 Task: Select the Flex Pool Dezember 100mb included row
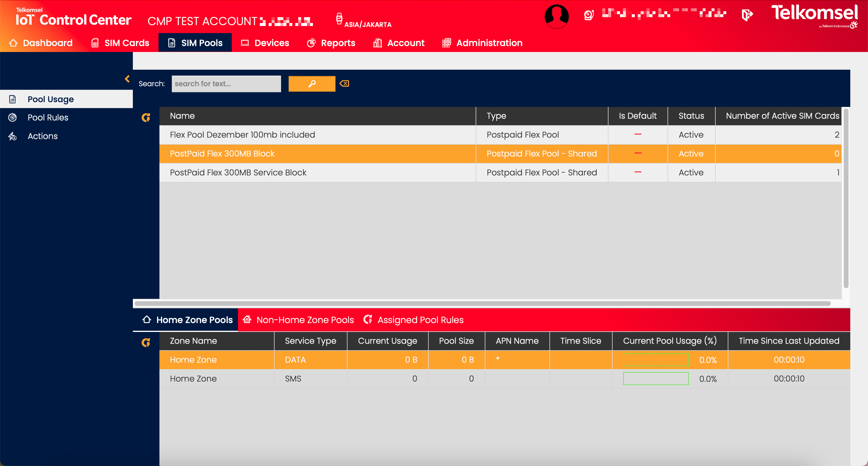pyautogui.click(x=242, y=135)
